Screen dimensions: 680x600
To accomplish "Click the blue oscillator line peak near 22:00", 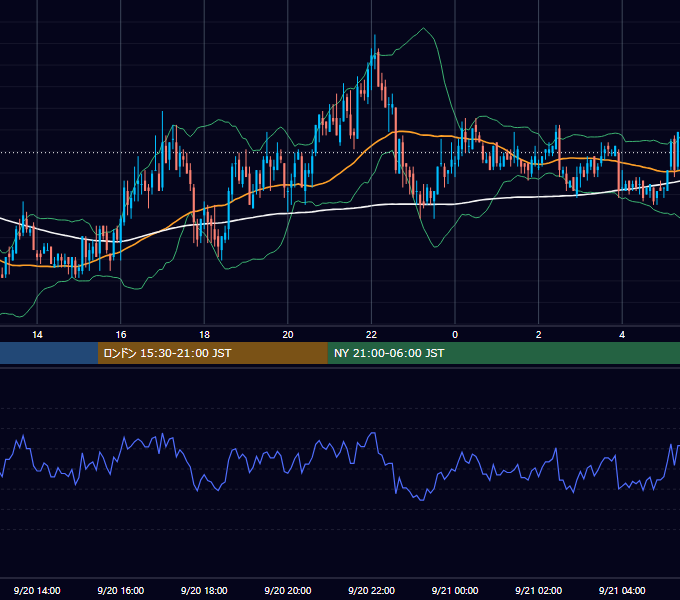I will [373, 433].
